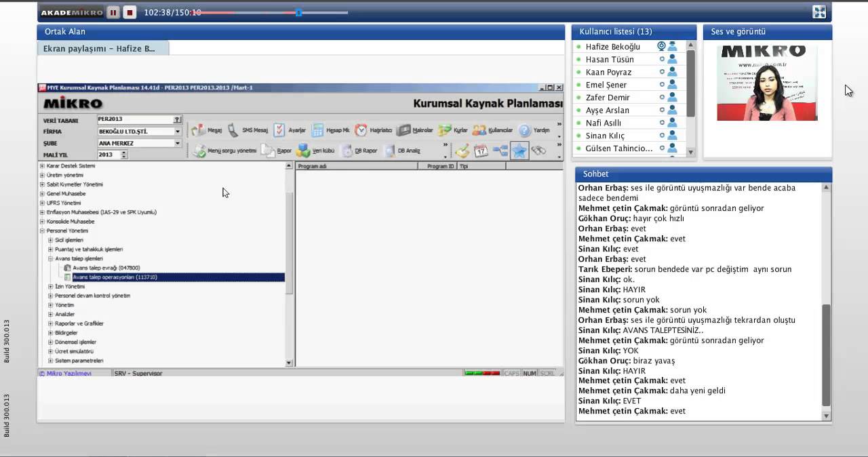The width and height of the screenshot is (868, 457).
Task: Click the star favorites icon
Action: tap(519, 151)
